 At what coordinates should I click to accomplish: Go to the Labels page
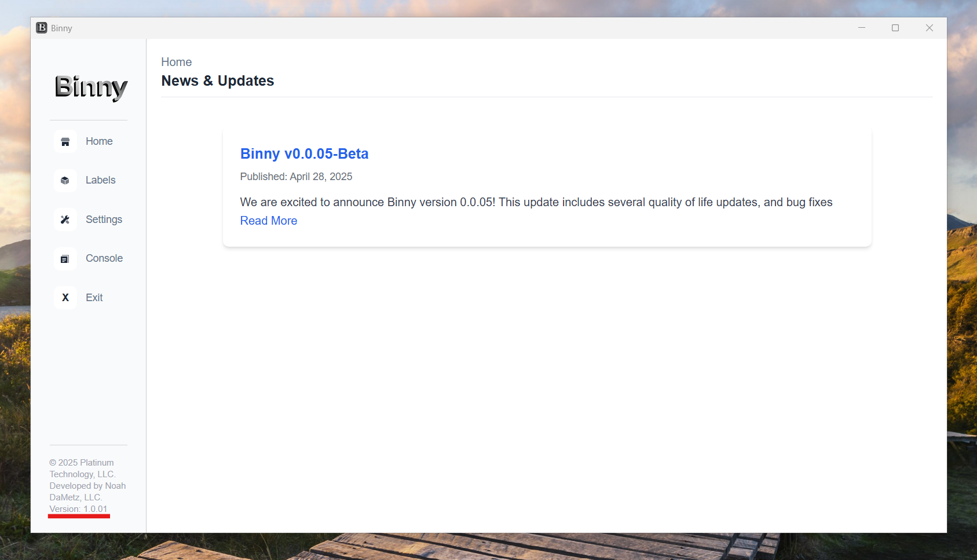point(101,180)
